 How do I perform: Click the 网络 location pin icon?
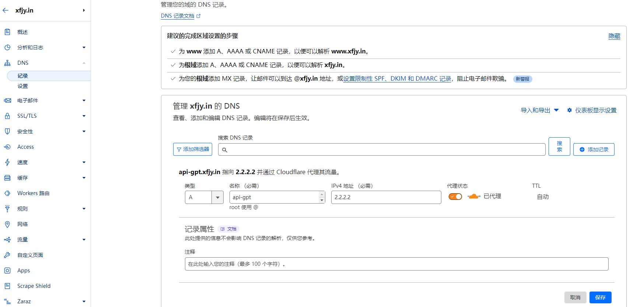[x=7, y=224]
